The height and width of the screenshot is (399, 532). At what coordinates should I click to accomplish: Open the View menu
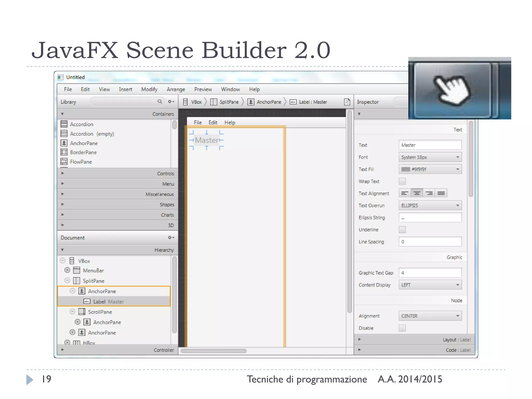point(104,89)
